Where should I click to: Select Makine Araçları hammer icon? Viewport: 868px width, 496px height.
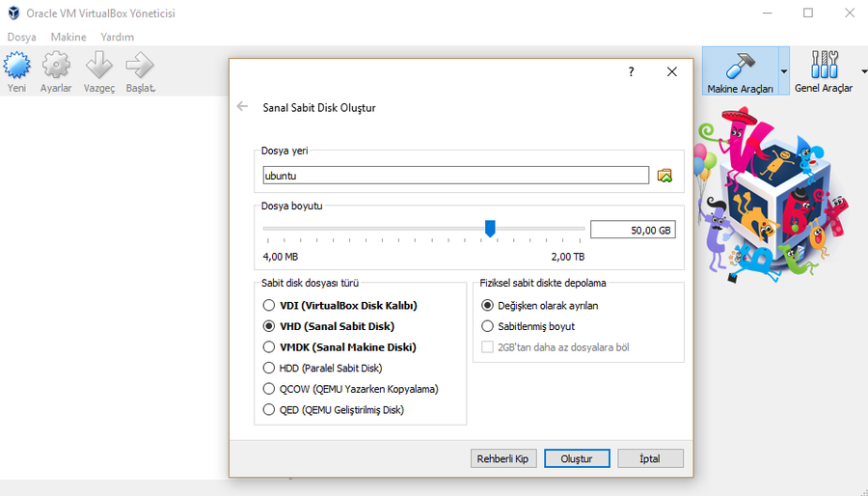click(x=740, y=65)
